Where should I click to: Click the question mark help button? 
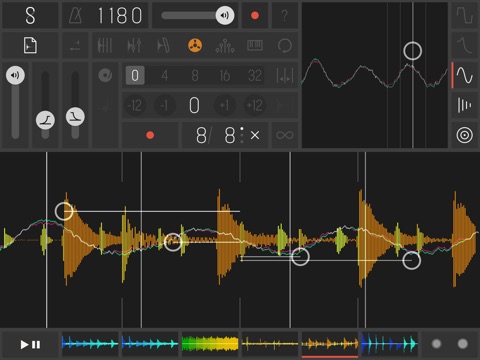click(x=284, y=15)
